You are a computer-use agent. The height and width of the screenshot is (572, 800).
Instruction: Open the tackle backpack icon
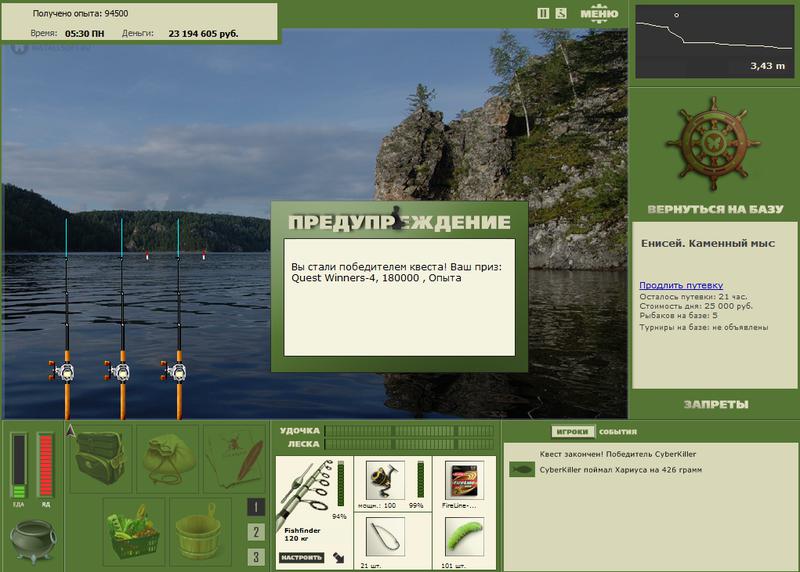point(100,458)
